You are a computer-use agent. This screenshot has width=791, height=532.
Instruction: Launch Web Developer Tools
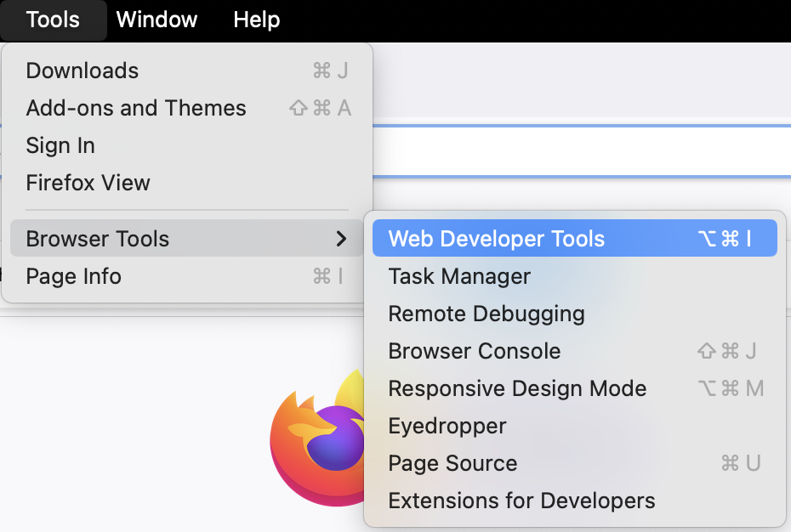click(x=497, y=239)
